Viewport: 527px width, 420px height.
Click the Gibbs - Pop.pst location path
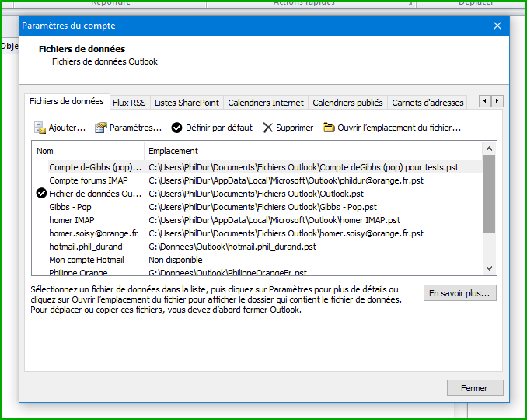[x=263, y=207]
